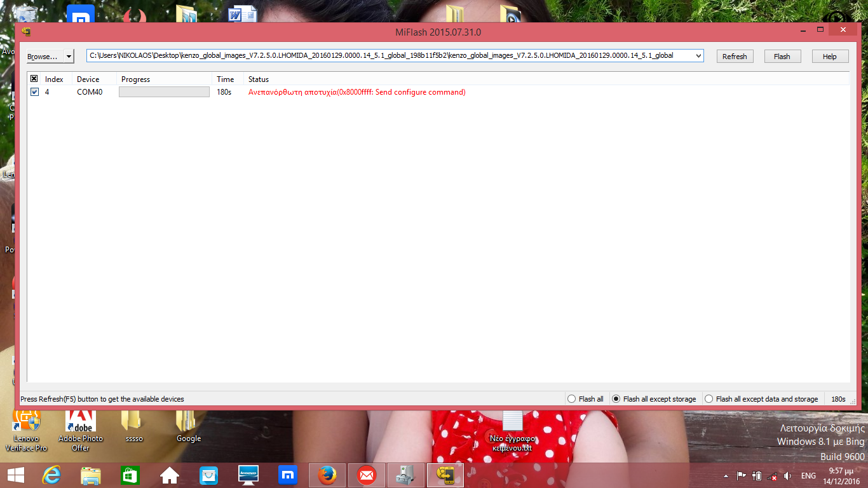Select the "Flash all" radio option
Image resolution: width=868 pixels, height=488 pixels.
(572, 399)
